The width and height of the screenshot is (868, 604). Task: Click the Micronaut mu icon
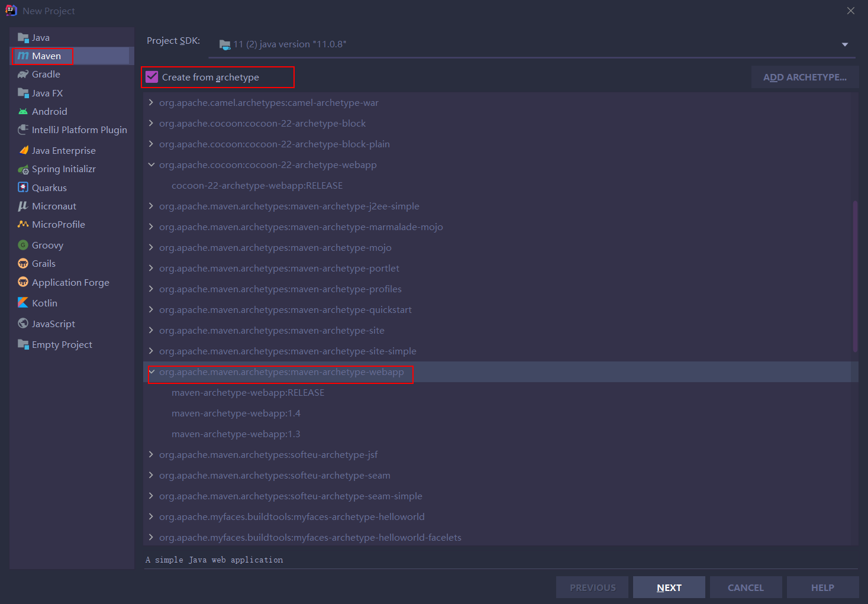coord(23,206)
